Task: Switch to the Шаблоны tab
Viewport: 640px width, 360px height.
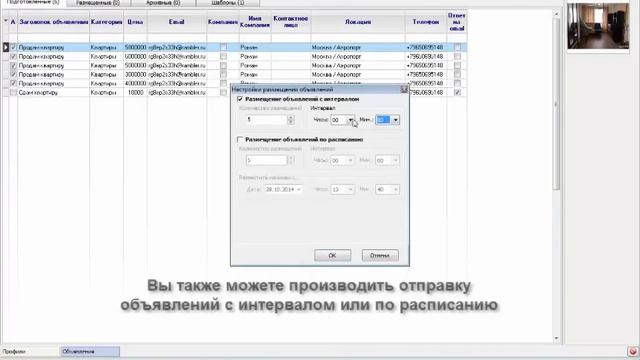Action: (228, 2)
